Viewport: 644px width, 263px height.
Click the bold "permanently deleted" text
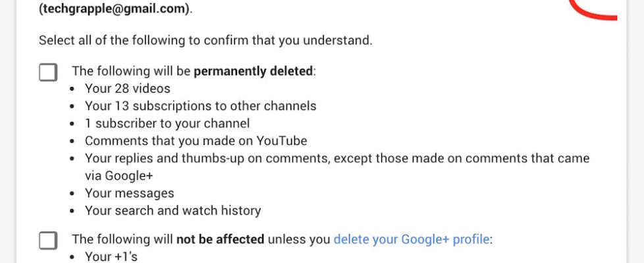pos(253,71)
